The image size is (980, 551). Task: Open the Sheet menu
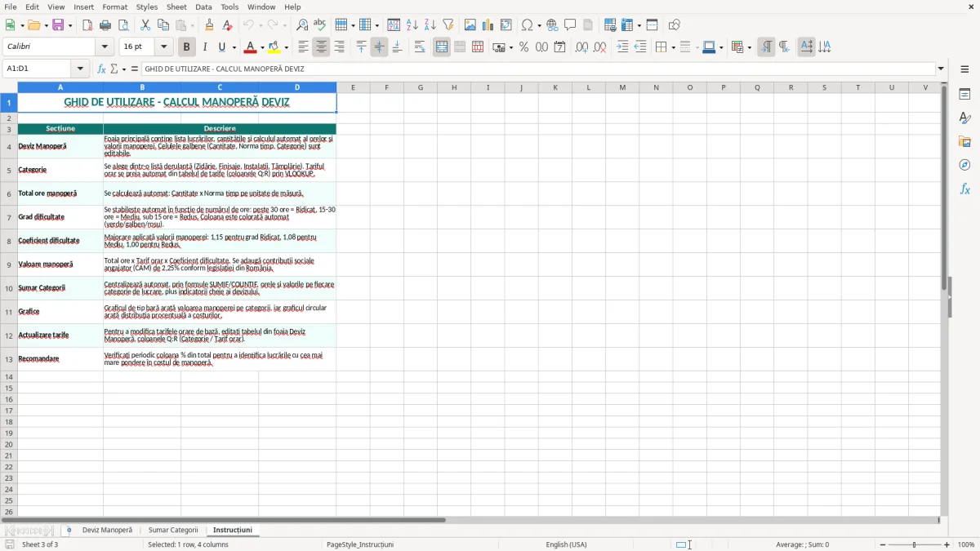(x=177, y=7)
